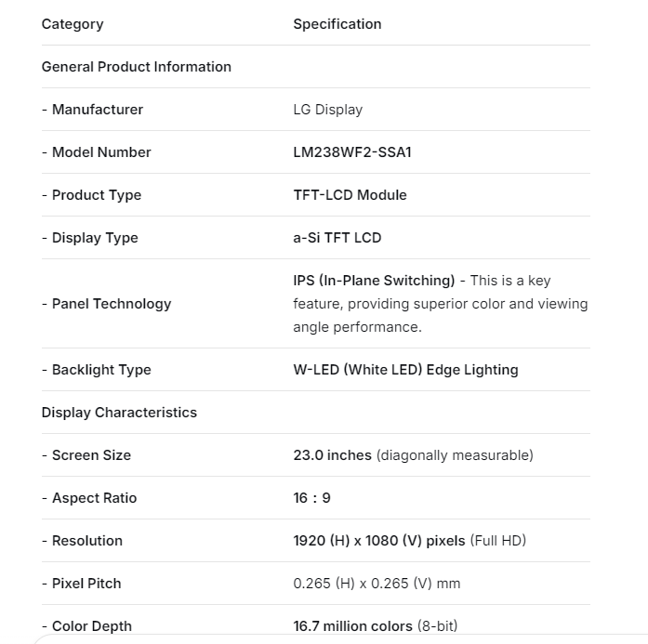The width and height of the screenshot is (648, 644).
Task: Click the Specification column header
Action: (x=337, y=24)
